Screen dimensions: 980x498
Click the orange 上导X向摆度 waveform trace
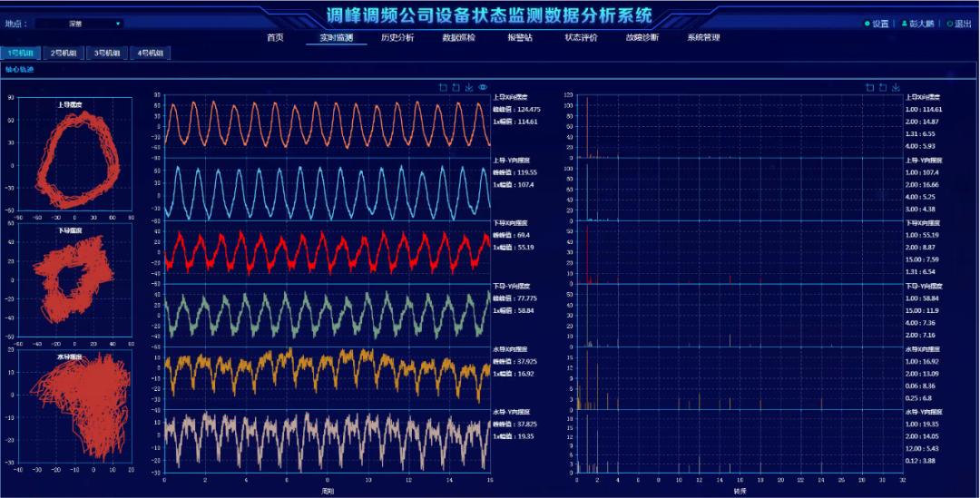327,124
